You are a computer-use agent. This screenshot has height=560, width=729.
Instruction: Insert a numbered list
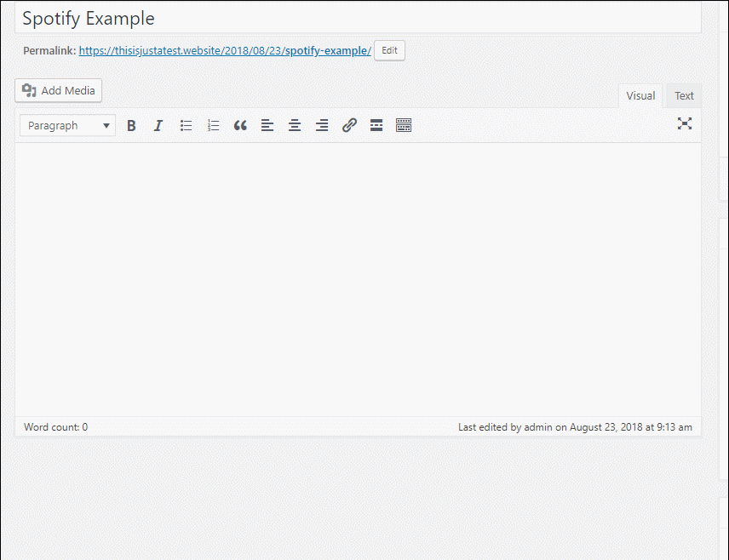[x=214, y=125]
